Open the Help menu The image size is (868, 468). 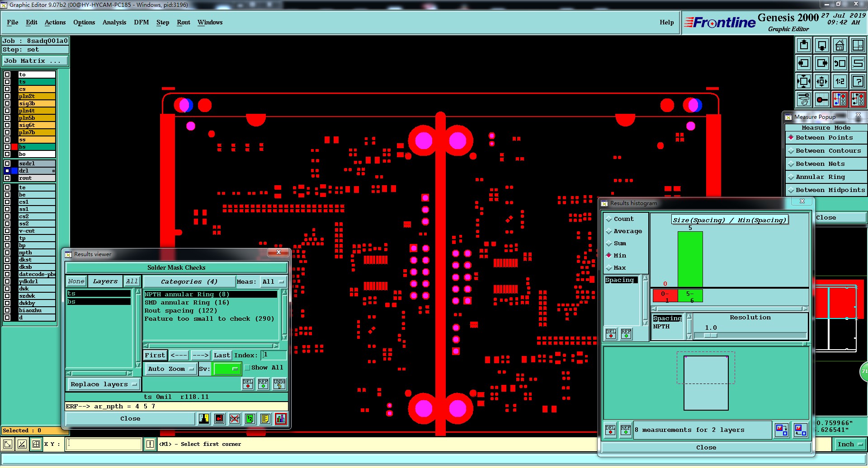pyautogui.click(x=666, y=22)
